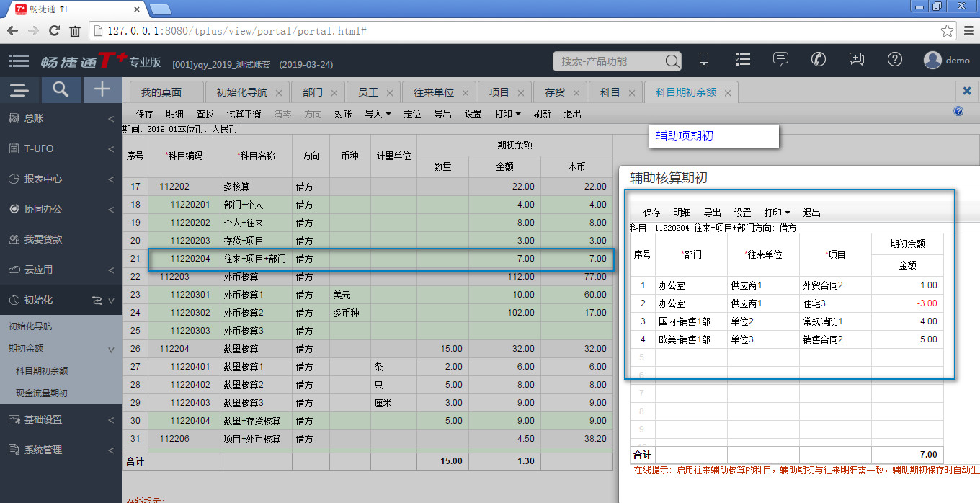Click the phone support icon in header
Viewport: 980px width, 503px height.
819,60
